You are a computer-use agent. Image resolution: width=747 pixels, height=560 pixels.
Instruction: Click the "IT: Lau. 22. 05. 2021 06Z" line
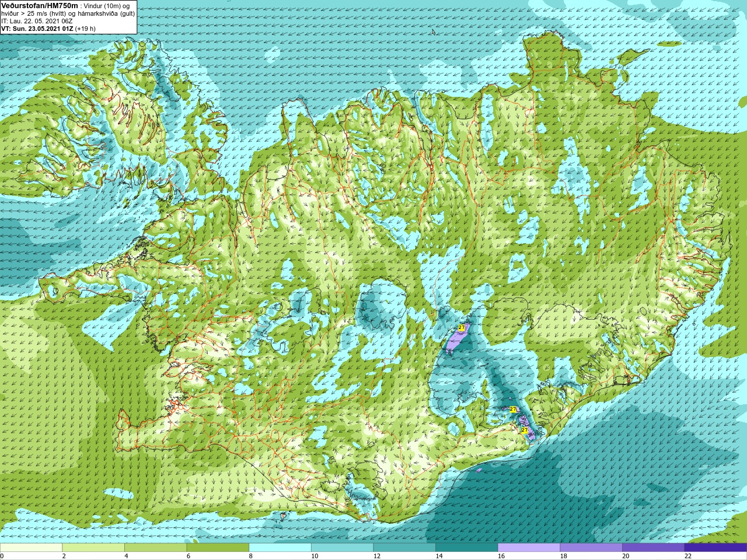pos(37,21)
